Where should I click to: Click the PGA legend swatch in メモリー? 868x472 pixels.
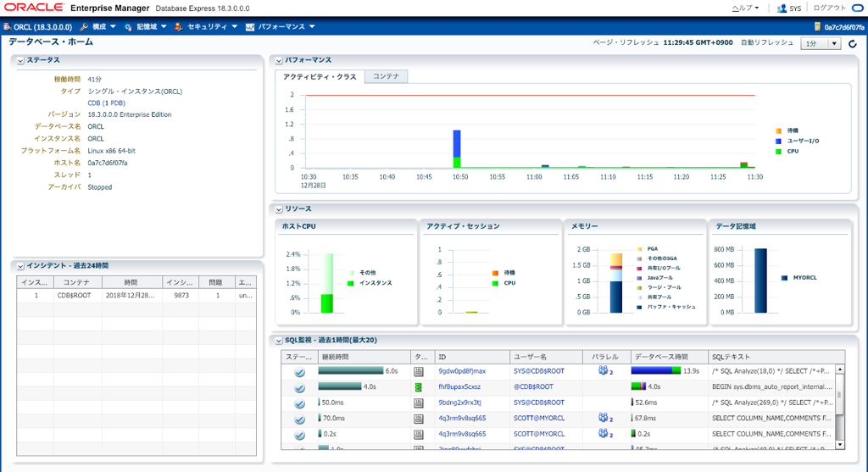click(639, 249)
